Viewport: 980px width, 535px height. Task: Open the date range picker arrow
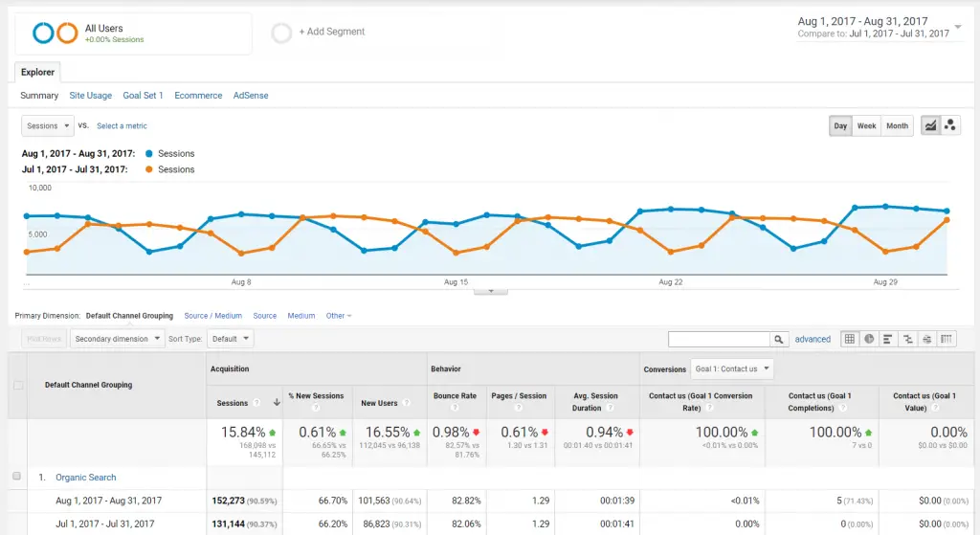[957, 27]
